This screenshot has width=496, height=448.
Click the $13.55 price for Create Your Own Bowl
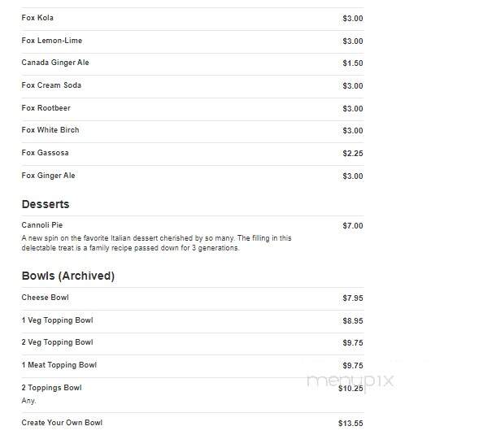coord(350,424)
